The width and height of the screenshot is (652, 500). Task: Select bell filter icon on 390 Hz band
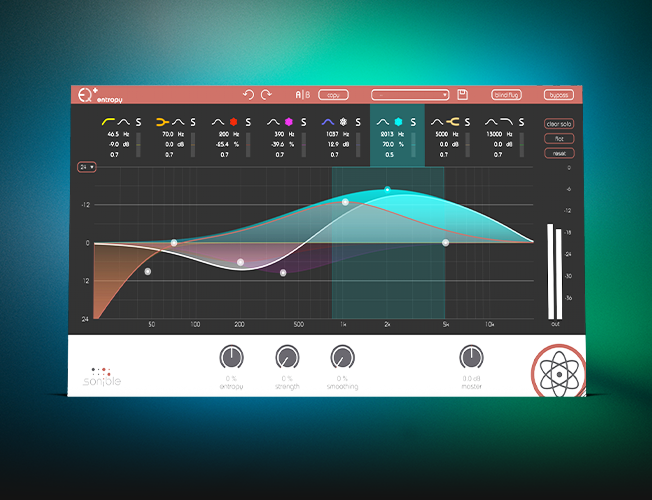click(273, 122)
